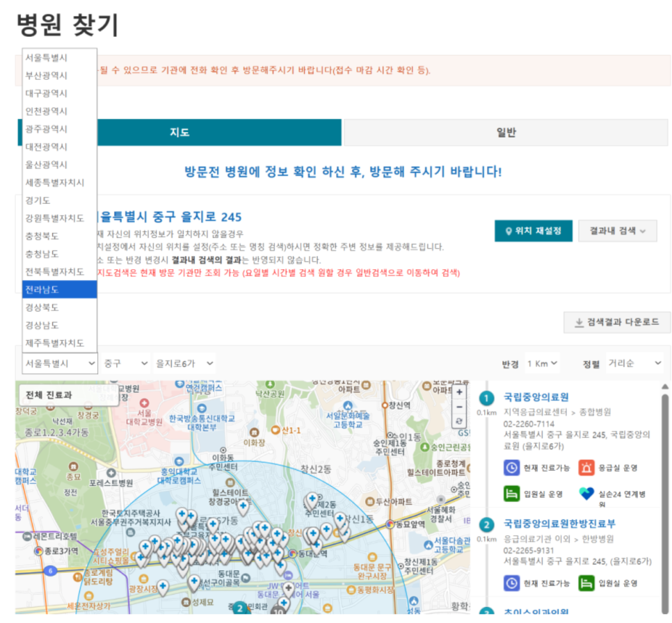The width and height of the screenshot is (672, 623).
Task: Pick 충청남도 from the list
Action: (x=60, y=254)
